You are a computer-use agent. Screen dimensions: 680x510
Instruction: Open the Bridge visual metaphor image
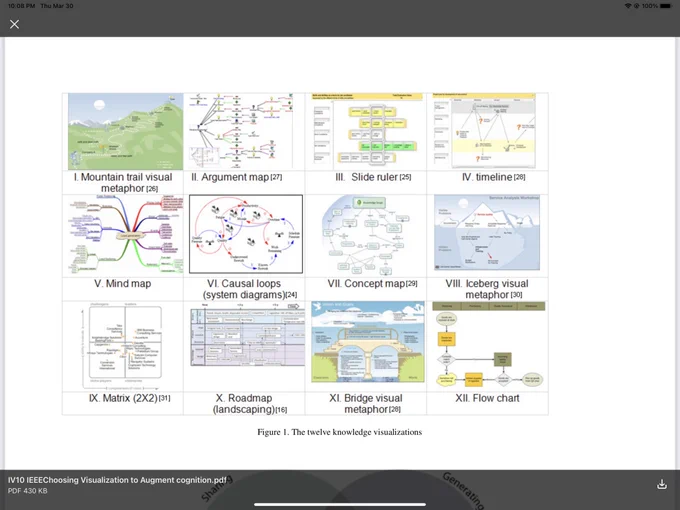point(368,342)
